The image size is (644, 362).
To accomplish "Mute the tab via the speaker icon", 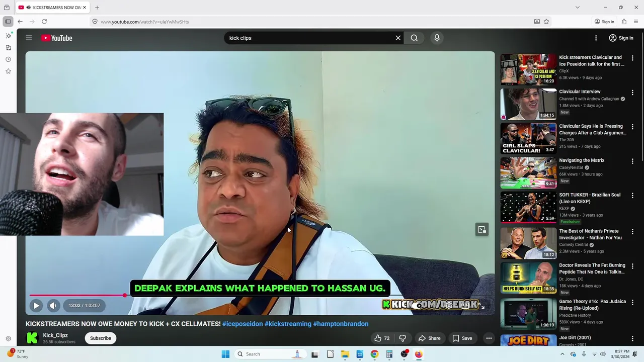I will [28, 8].
